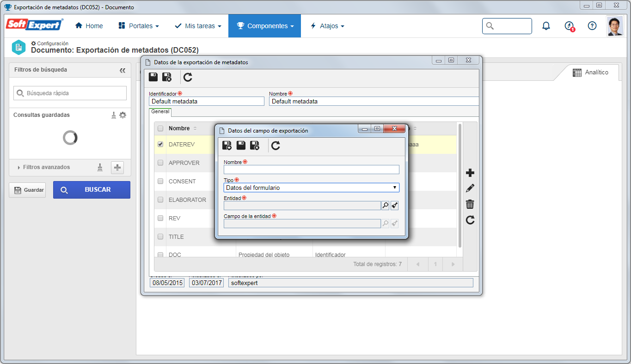Check the TITLE row checkbox
This screenshot has width=631, height=364.
[160, 237]
